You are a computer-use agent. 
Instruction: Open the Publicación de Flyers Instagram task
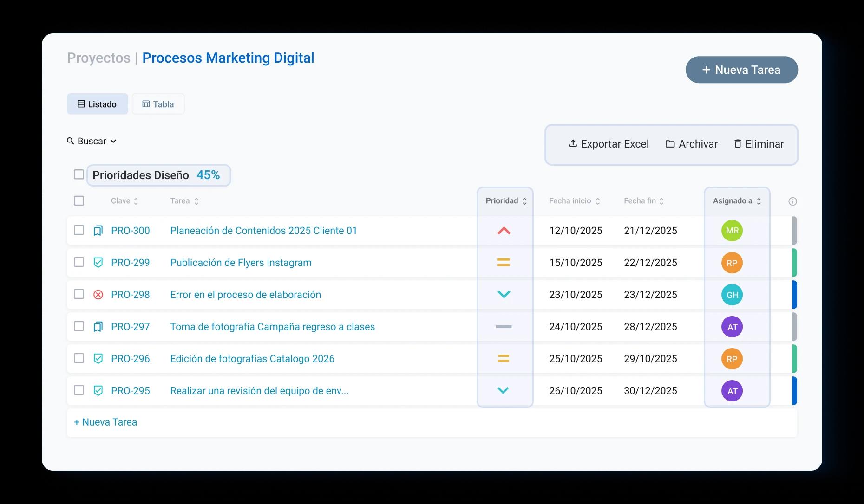[241, 263]
